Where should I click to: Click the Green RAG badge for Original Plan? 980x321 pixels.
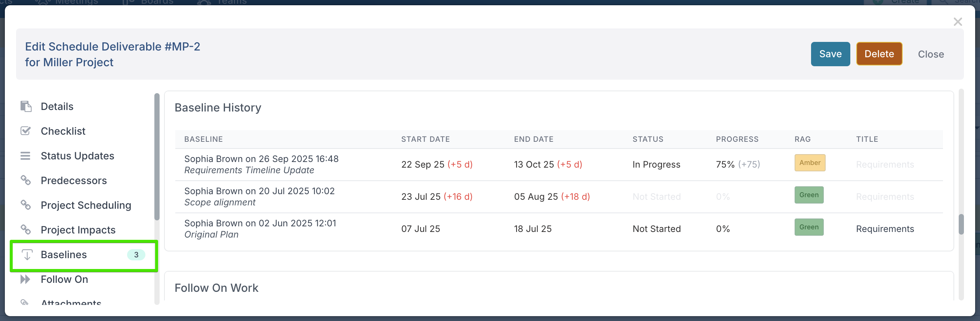pos(808,227)
